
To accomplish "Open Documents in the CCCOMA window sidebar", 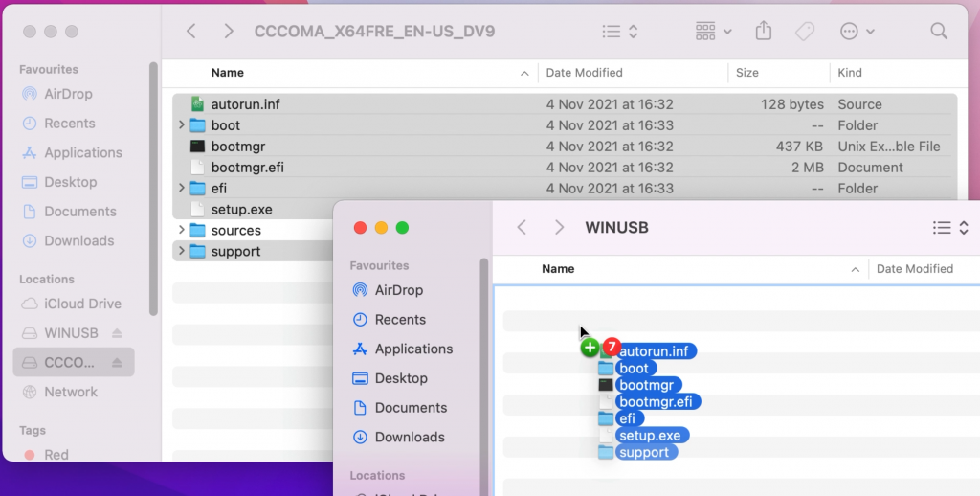I will tap(69, 212).
